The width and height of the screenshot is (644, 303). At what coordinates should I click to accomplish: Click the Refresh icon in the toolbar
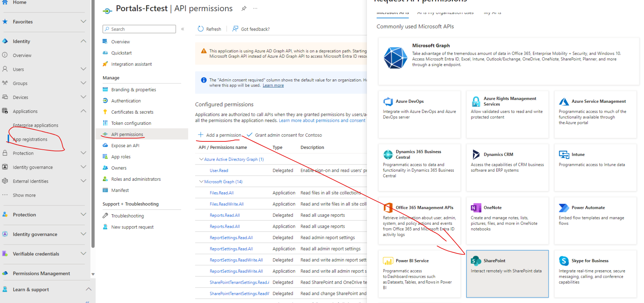point(201,29)
